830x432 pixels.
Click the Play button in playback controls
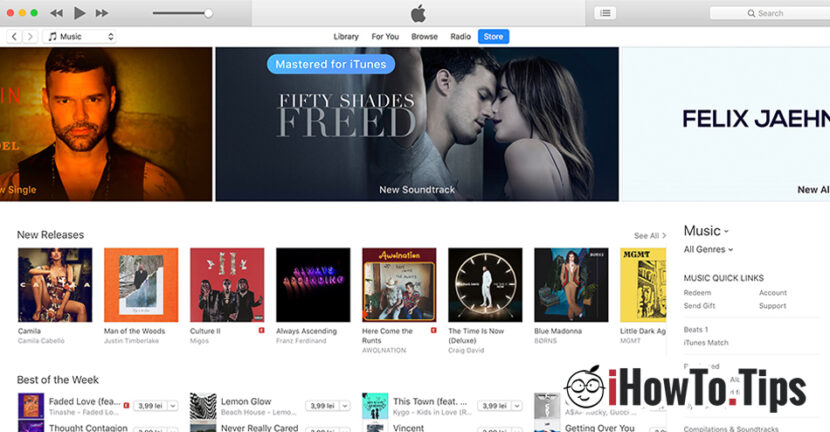79,13
